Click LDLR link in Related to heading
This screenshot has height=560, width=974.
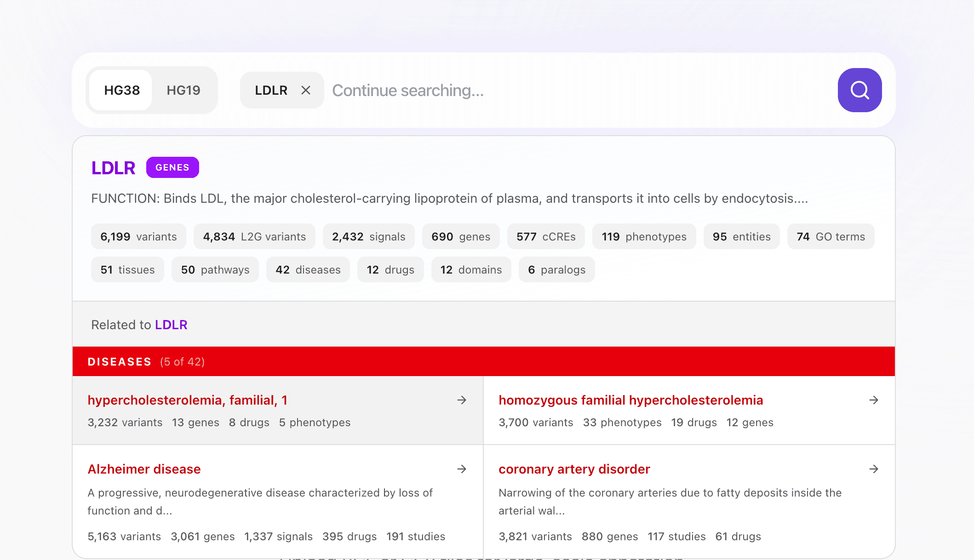click(171, 325)
